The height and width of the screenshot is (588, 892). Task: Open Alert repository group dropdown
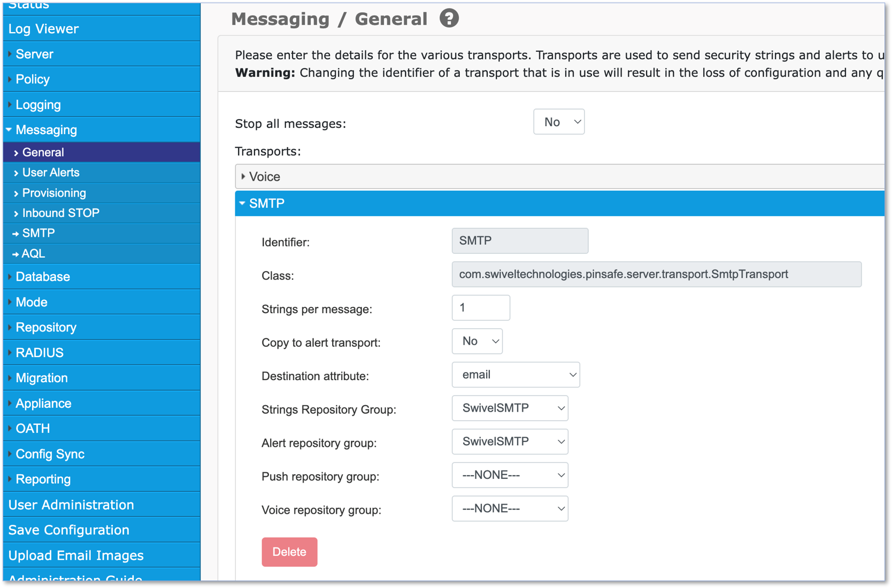(x=510, y=442)
